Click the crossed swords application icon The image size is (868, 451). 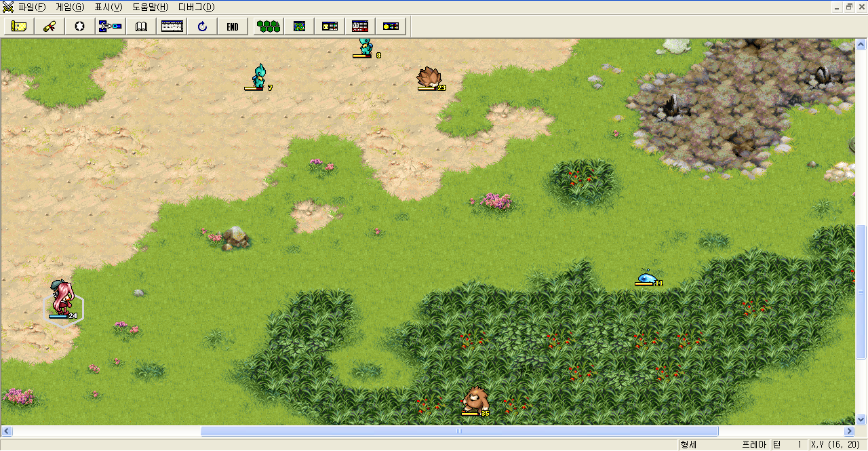click(8, 7)
